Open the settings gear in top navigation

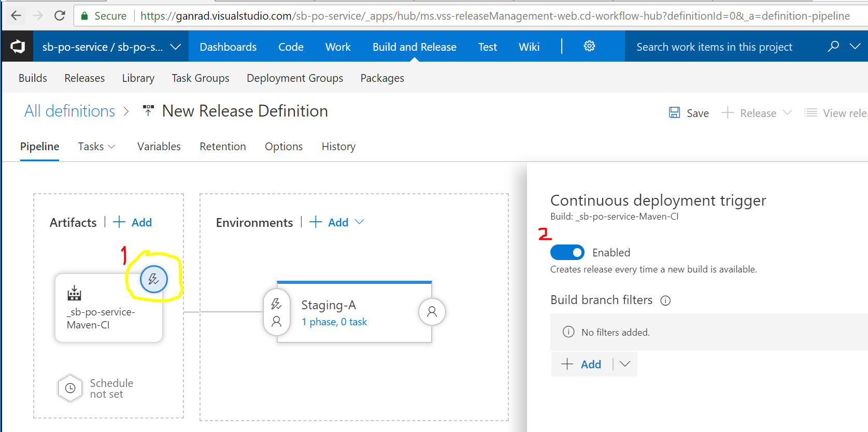589,46
